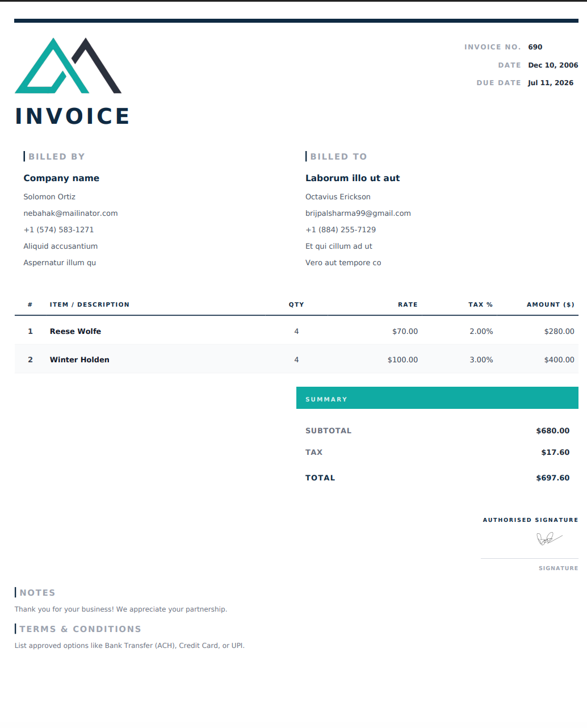Click phone number +1 (574) 583-1271

[x=58, y=230]
